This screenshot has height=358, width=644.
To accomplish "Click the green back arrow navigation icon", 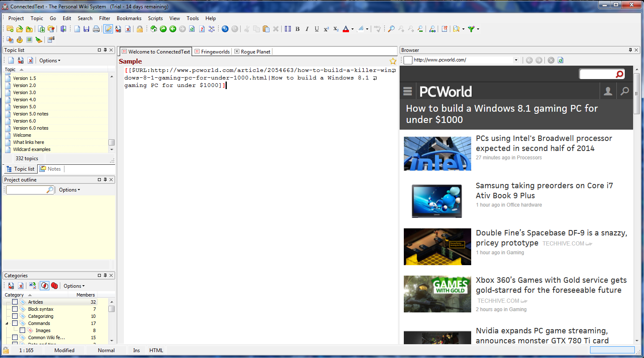I will [x=173, y=29].
